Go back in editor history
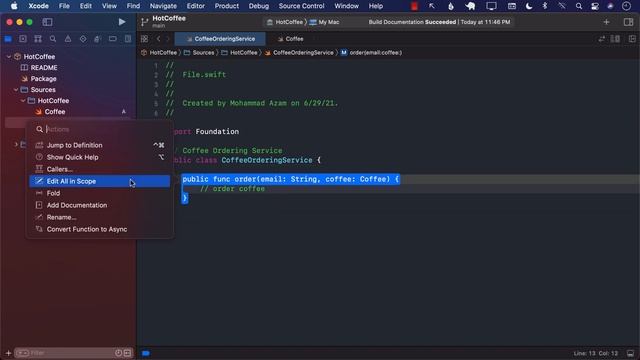Viewport: 640px width, 360px height. point(158,39)
